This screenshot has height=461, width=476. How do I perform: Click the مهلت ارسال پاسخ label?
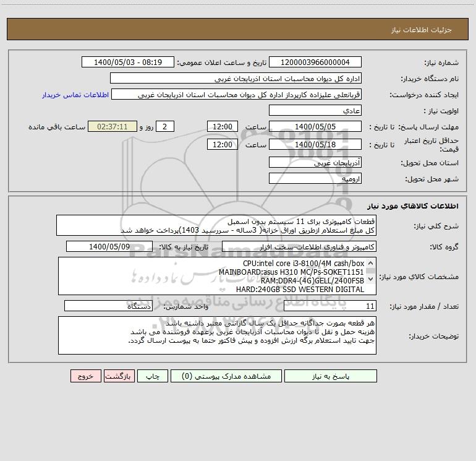[428, 127]
